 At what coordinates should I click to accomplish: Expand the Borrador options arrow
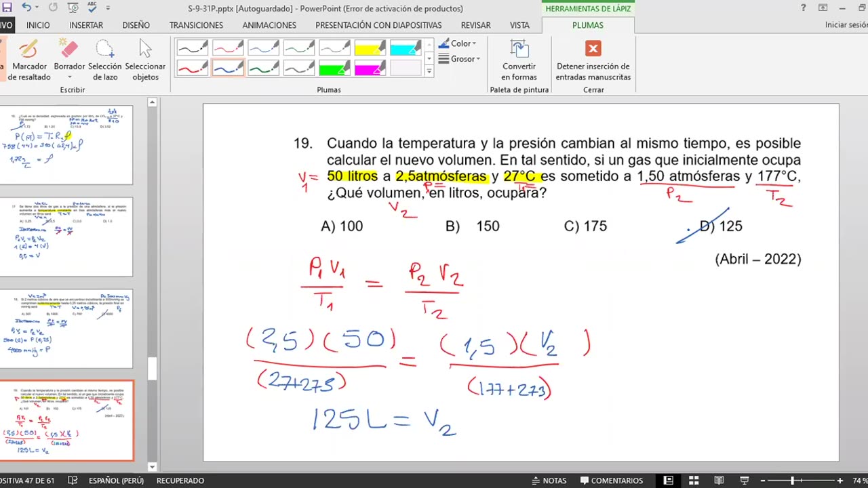[x=69, y=77]
